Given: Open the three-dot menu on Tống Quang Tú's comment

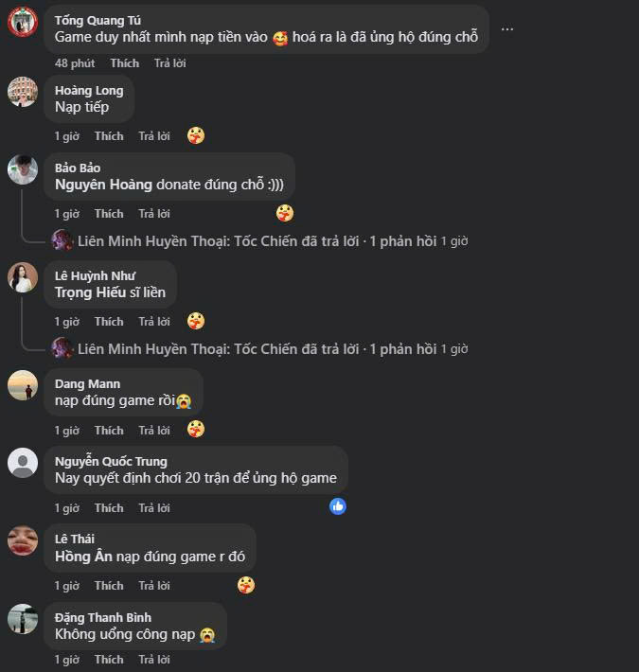Looking at the screenshot, I should (507, 29).
